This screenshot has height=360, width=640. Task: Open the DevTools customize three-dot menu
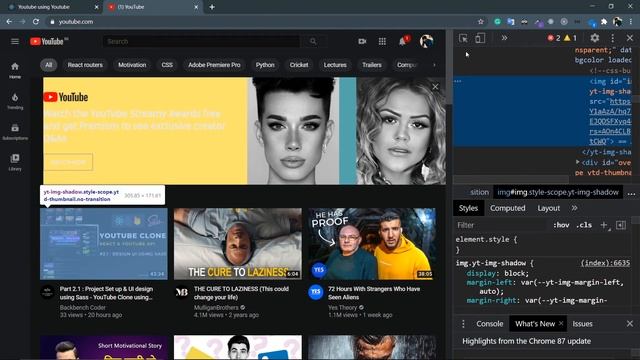613,38
